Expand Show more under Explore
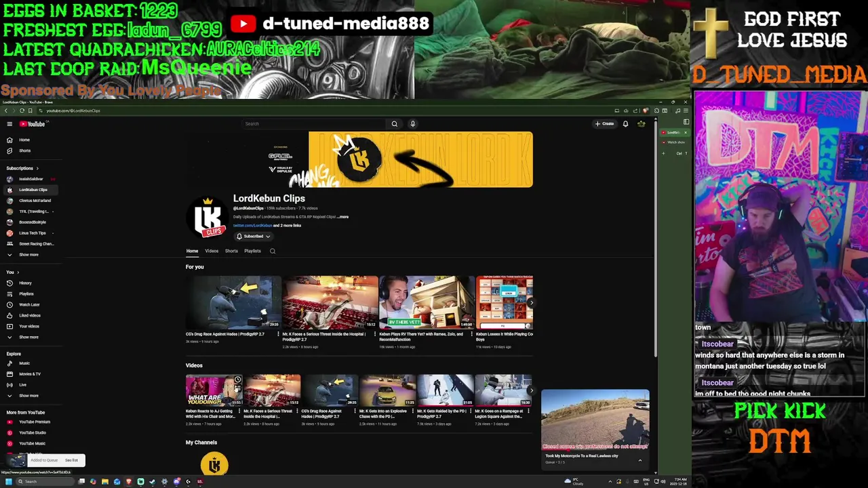The height and width of the screenshot is (488, 868). tap(31, 396)
